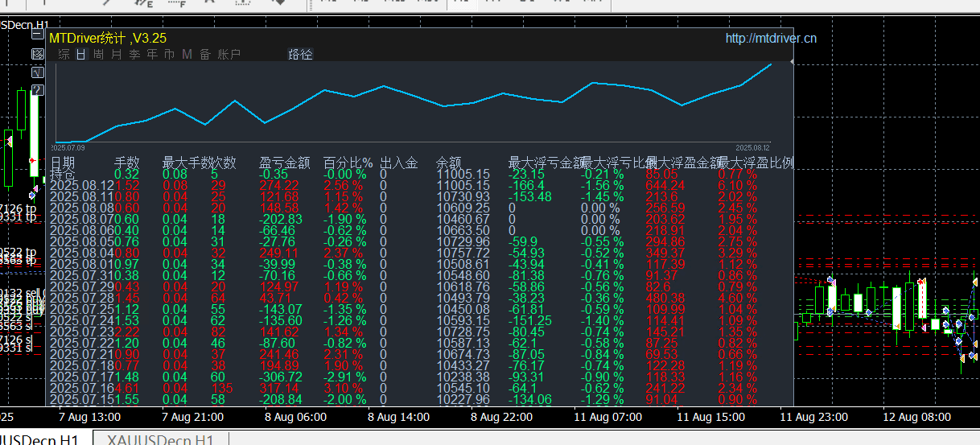Image resolution: width=980 pixels, height=445 pixels.
Task: Click the 12 Aug 08:00 time axis label
Action: 916,417
